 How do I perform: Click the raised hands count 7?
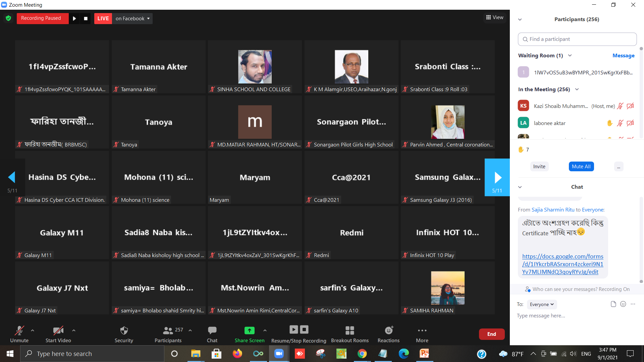pyautogui.click(x=524, y=149)
